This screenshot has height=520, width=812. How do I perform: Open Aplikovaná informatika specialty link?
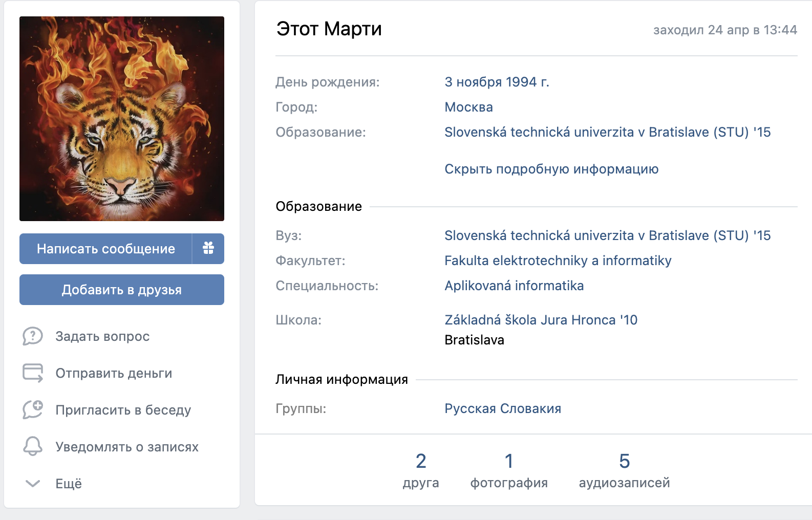514,286
